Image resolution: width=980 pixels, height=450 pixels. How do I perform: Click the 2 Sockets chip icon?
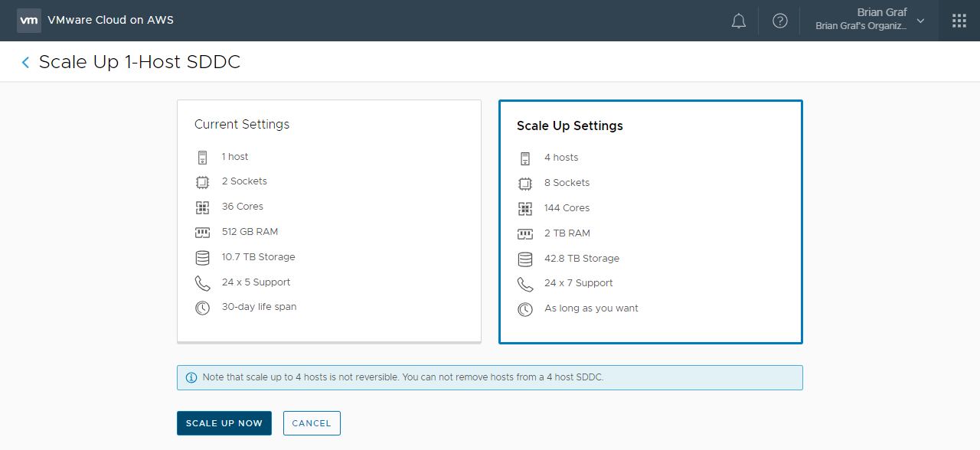(x=202, y=182)
